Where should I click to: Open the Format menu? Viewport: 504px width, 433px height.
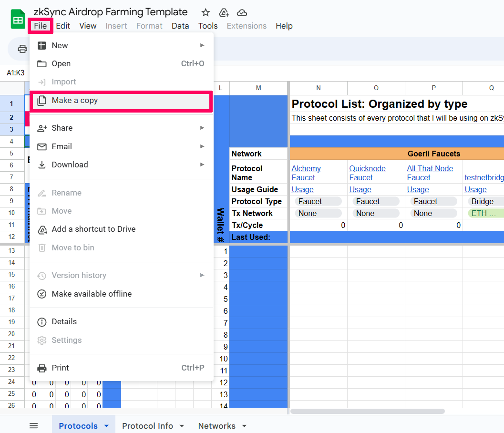pyautogui.click(x=149, y=26)
